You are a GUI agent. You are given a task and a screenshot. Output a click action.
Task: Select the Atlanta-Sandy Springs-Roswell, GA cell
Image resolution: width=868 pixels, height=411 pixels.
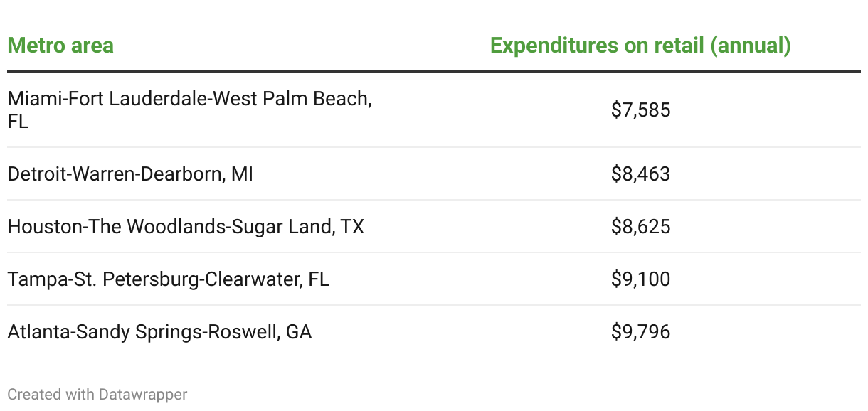point(159,332)
